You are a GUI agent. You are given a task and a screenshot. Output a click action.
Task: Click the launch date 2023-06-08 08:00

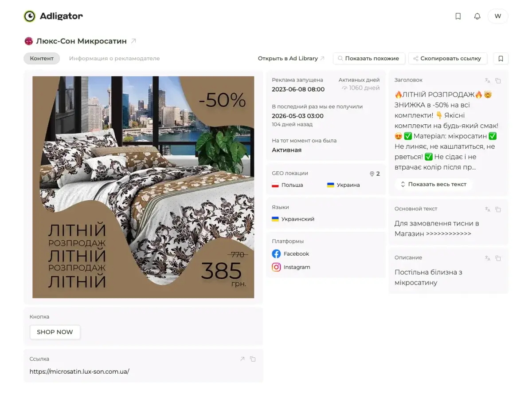click(298, 89)
